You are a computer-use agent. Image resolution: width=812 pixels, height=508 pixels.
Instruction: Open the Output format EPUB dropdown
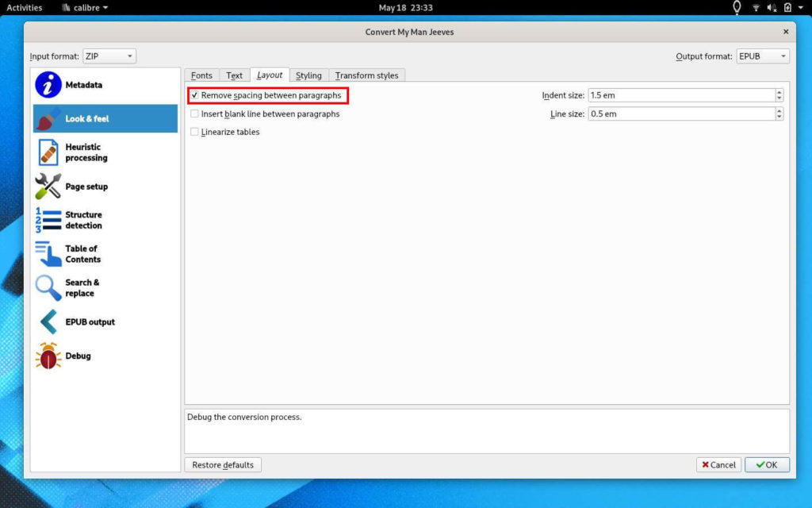pos(762,56)
